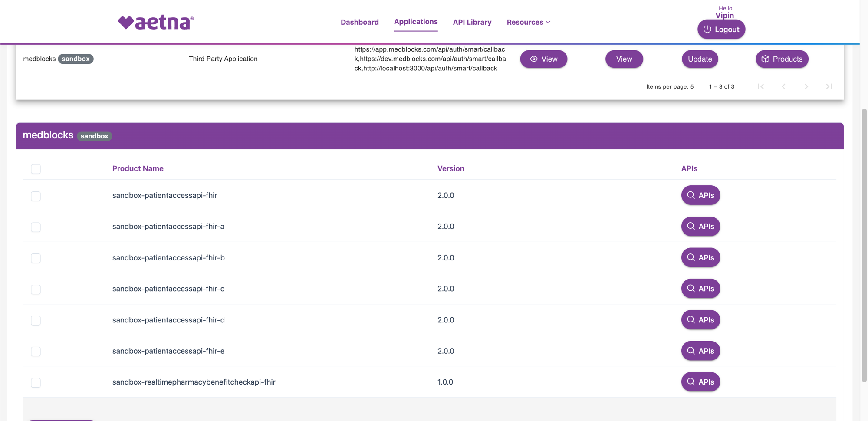Image resolution: width=868 pixels, height=421 pixels.
Task: Click version 1.0.0 value
Action: [x=445, y=382]
